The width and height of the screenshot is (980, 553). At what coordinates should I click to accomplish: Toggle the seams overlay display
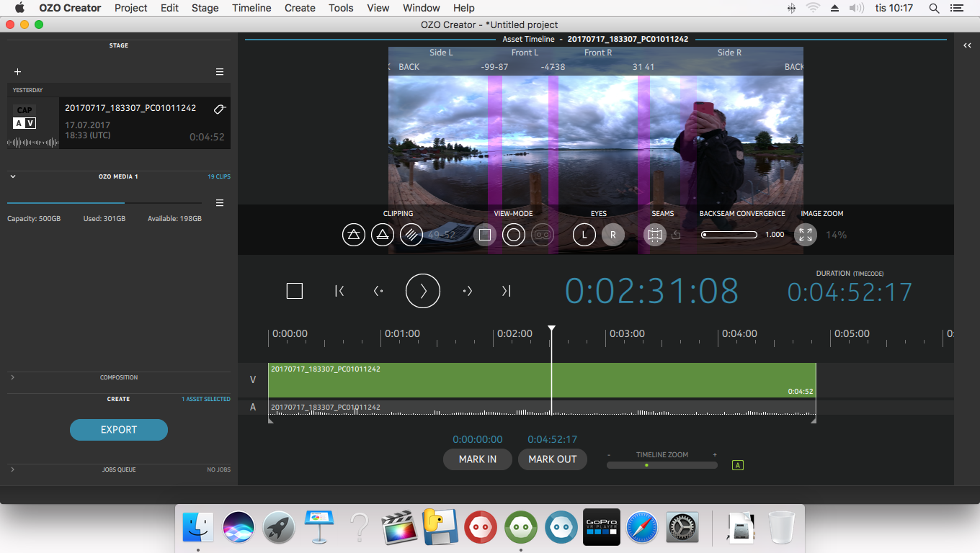[654, 235]
